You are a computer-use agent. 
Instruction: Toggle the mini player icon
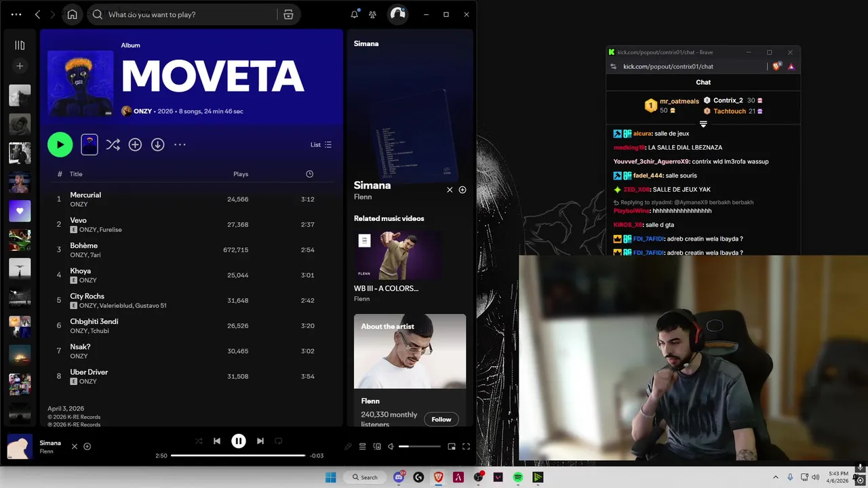pos(452,446)
